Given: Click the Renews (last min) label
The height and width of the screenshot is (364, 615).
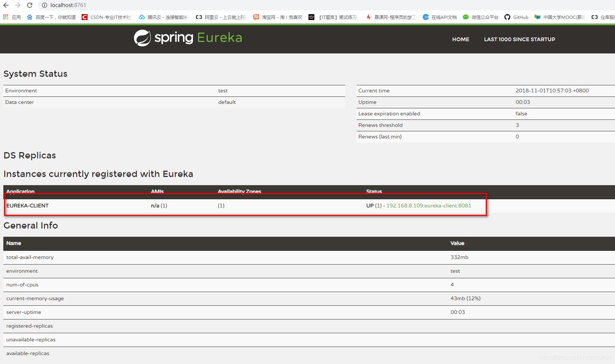Looking at the screenshot, I should point(380,137).
